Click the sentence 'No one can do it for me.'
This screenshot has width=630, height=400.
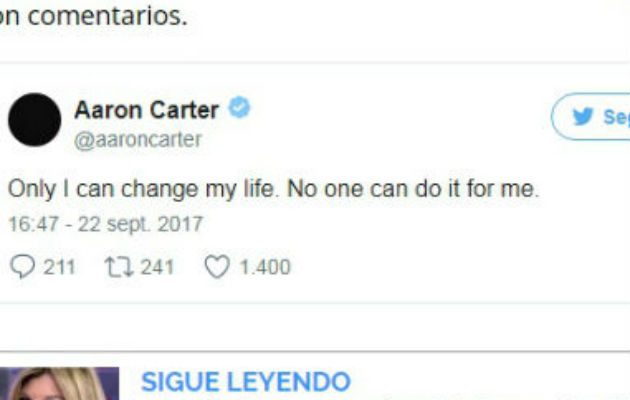[413, 189]
